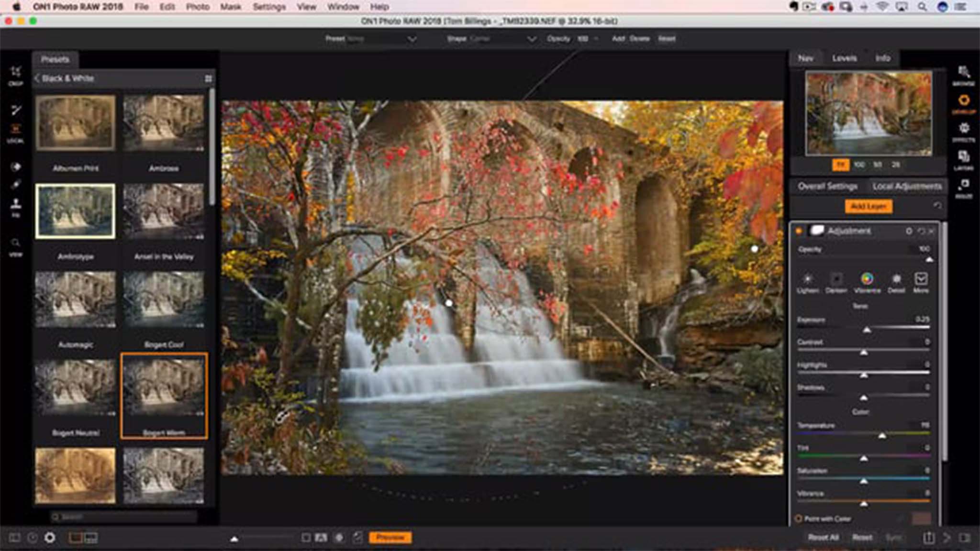The width and height of the screenshot is (980, 551).
Task: Click the Add Layer button
Action: click(x=869, y=206)
